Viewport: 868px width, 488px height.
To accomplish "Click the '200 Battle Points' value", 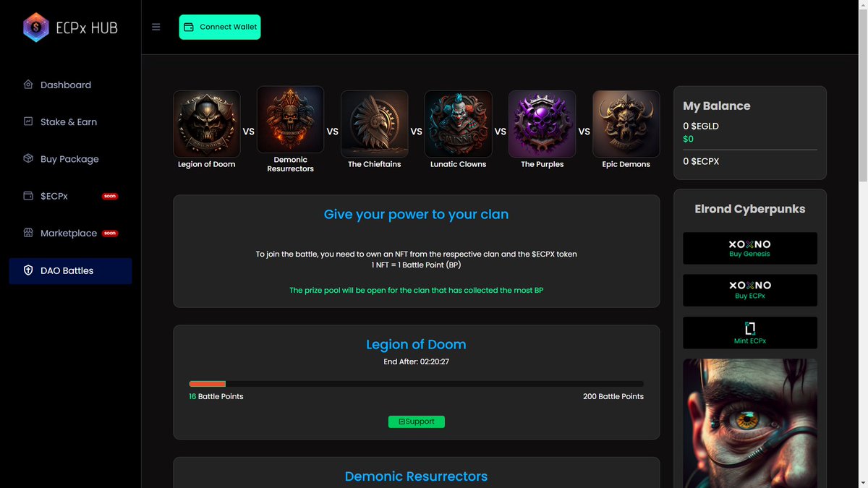I will [x=613, y=396].
